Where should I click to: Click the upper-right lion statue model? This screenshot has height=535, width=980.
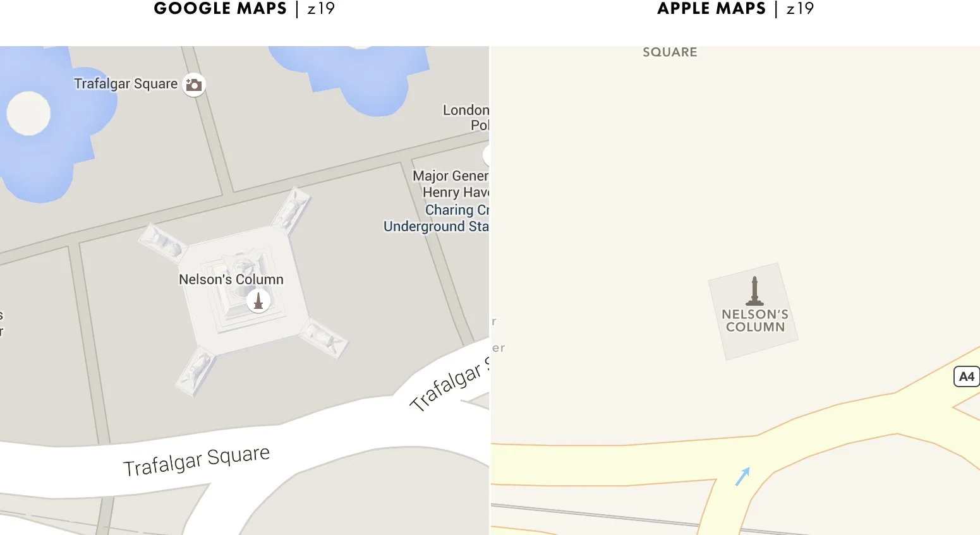292,209
